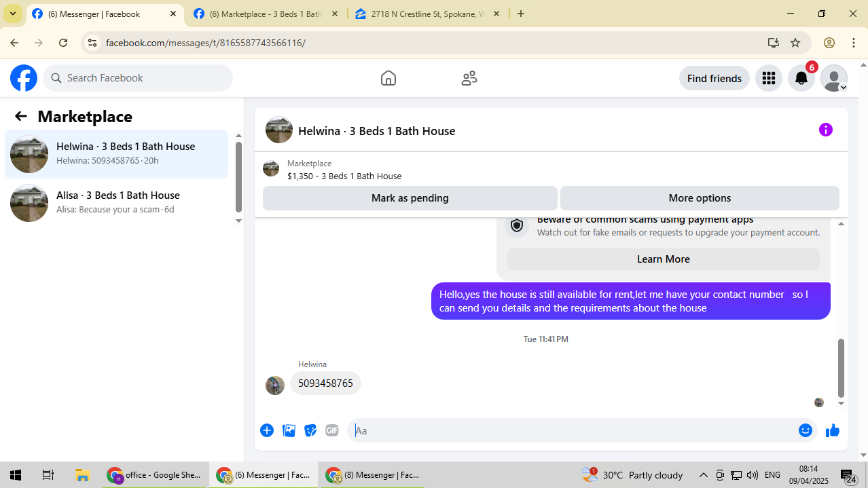Click the browser forward arrow
This screenshot has height=488, width=868.
39,43
